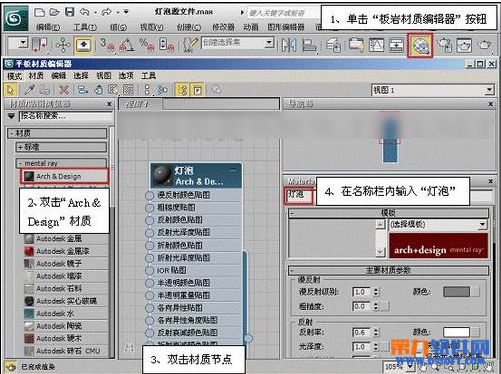Toggle window/crossing selection icon in main toolbar
Screen dimensions: 501x374
click(39, 45)
